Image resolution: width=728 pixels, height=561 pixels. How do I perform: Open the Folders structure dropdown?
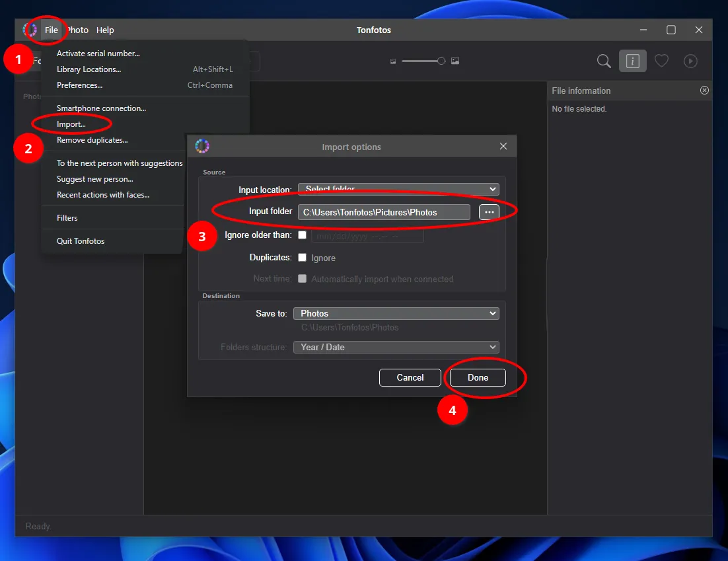click(396, 348)
